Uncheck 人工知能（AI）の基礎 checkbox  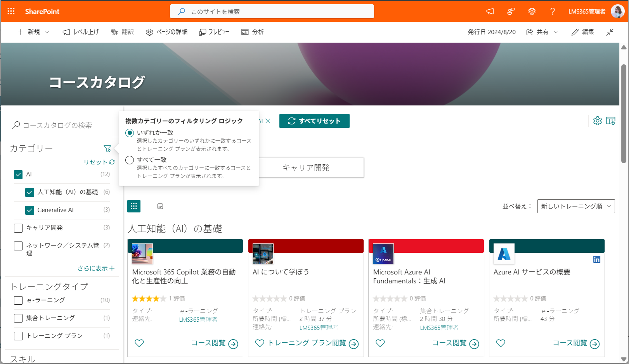29,192
